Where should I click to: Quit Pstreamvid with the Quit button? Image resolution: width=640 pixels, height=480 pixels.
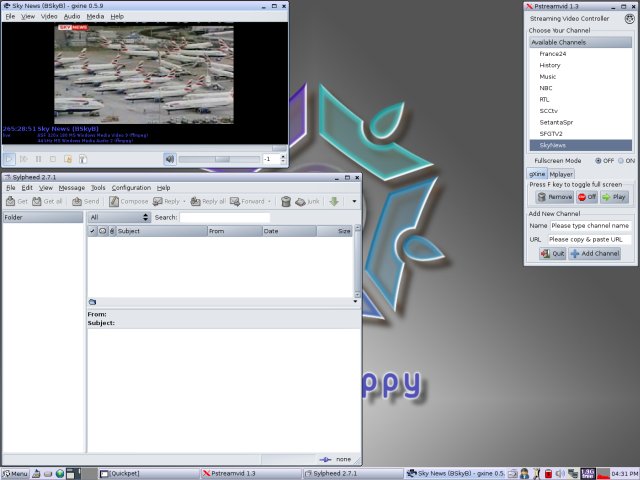[x=552, y=253]
